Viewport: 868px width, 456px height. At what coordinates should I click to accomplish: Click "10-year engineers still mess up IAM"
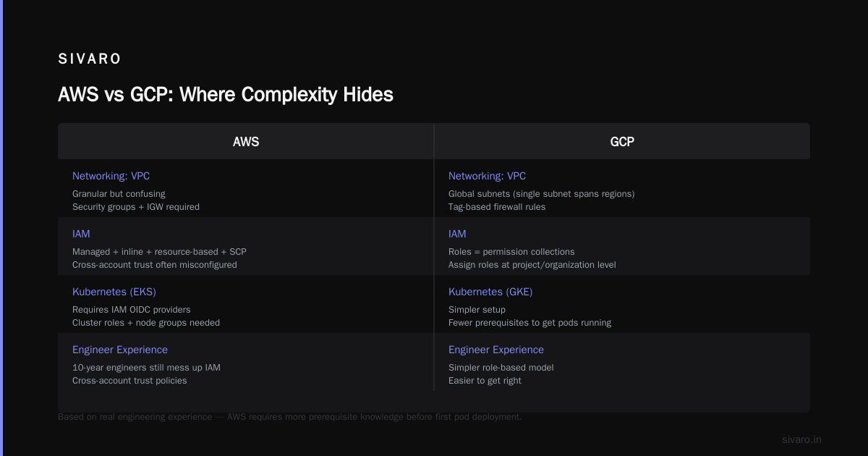point(146,368)
